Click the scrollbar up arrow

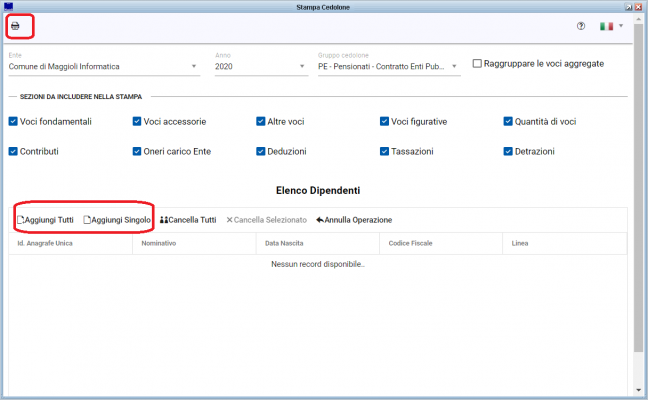point(638,19)
